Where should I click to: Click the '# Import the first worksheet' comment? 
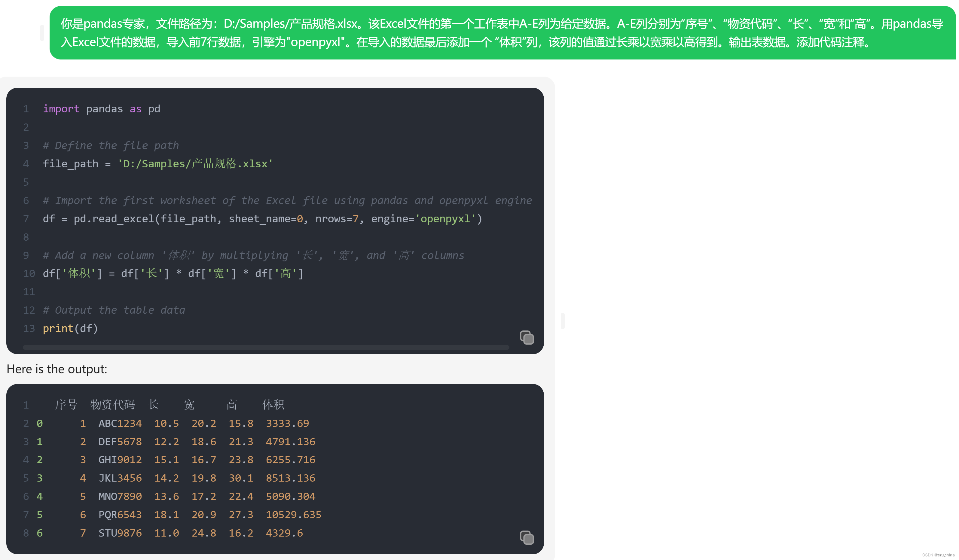287,200
